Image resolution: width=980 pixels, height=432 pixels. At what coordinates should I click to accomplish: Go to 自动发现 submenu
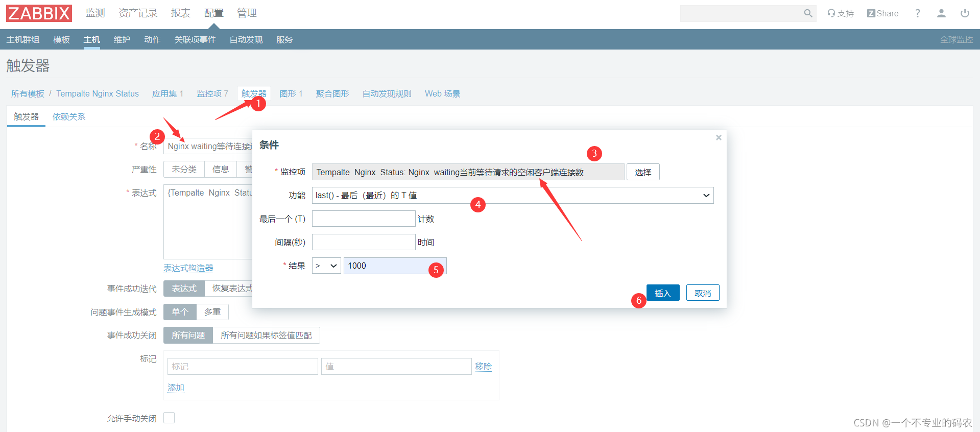[246, 39]
